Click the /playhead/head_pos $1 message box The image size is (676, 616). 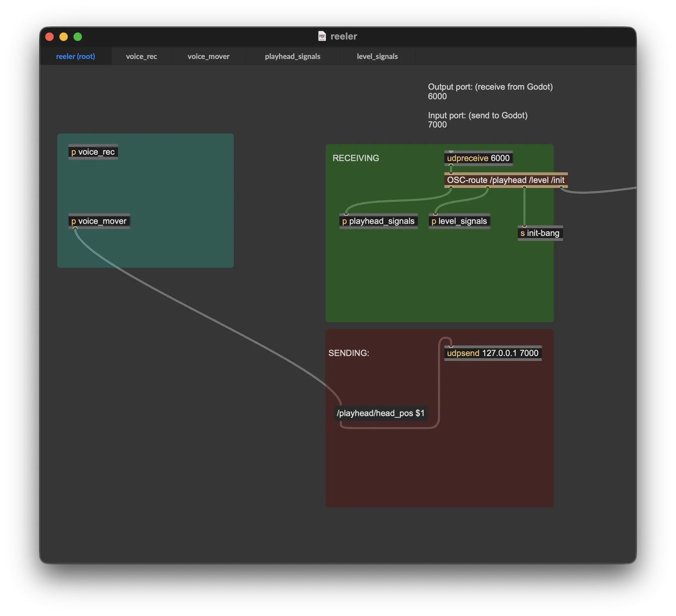point(381,413)
